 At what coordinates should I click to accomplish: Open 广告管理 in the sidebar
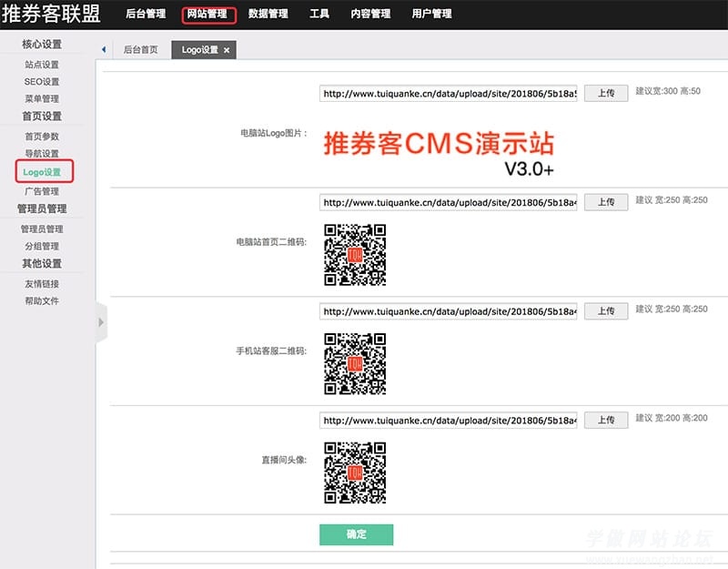click(42, 191)
